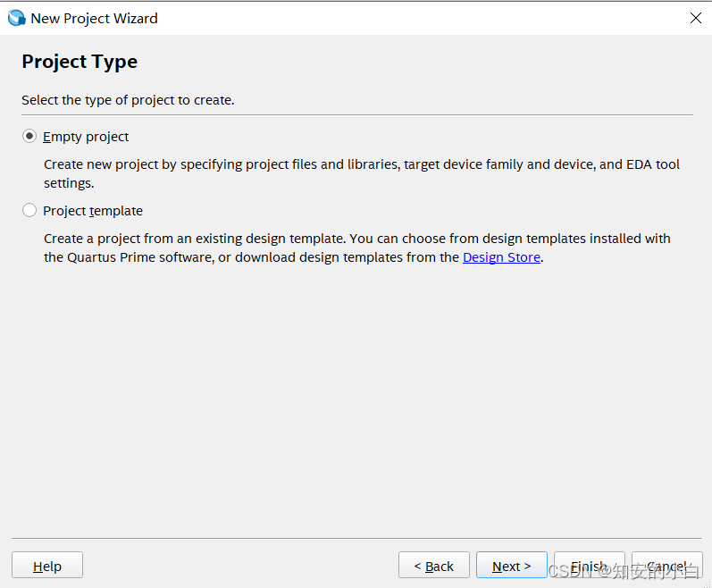The image size is (712, 588).
Task: Close the New Project Wizard window
Action: [x=696, y=18]
